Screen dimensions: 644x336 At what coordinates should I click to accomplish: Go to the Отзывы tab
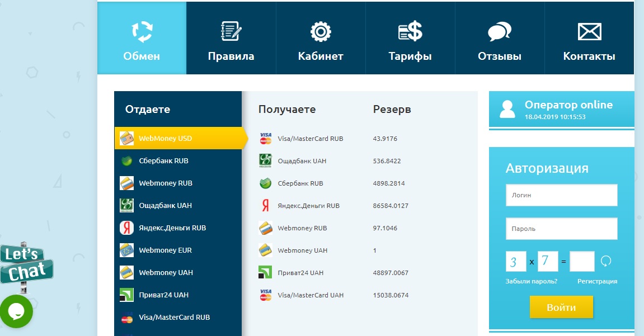point(500,38)
